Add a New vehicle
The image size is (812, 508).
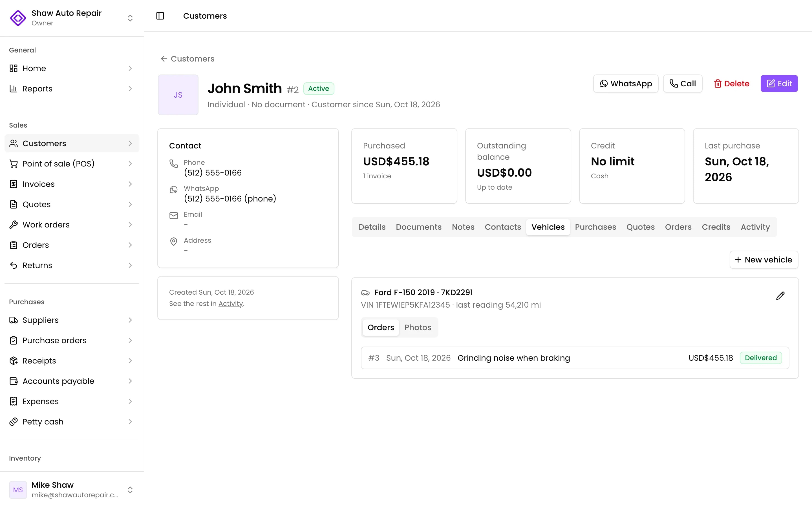(x=764, y=260)
